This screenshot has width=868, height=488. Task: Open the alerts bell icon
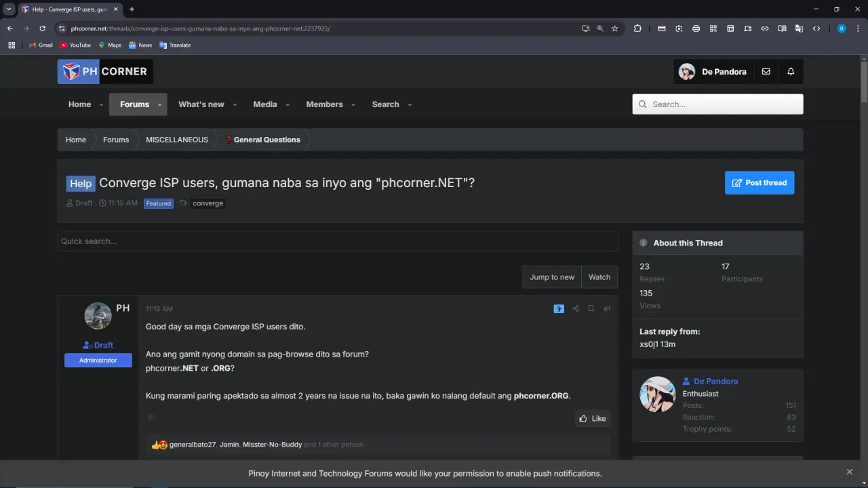pyautogui.click(x=791, y=71)
